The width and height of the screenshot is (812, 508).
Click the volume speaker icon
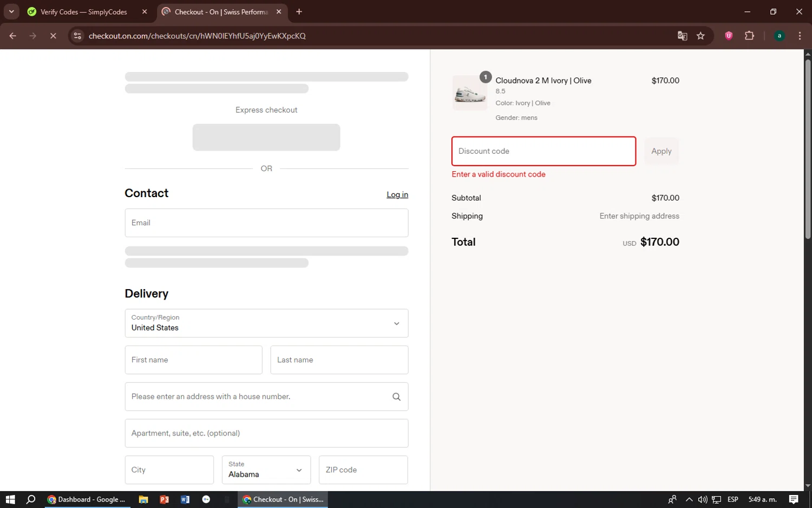pyautogui.click(x=703, y=499)
